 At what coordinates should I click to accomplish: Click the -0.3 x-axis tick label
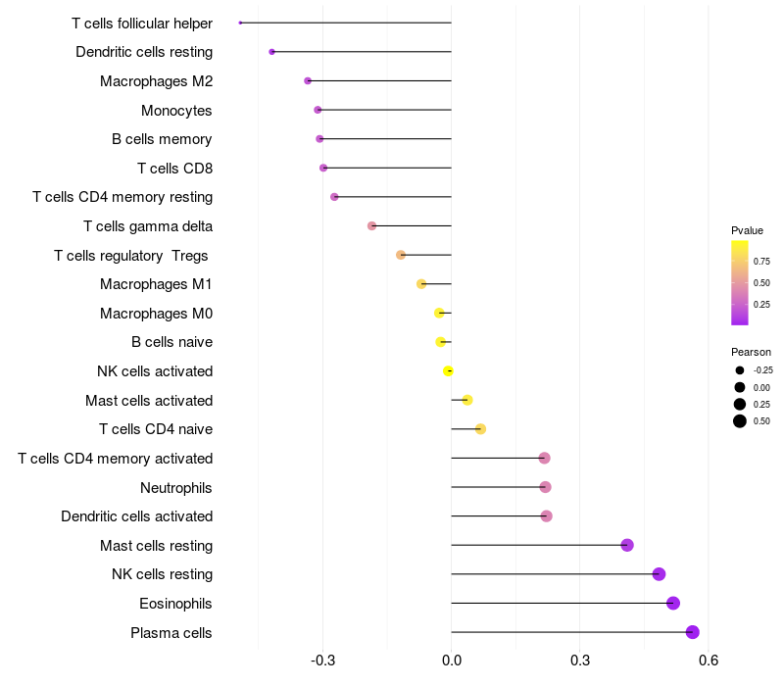(x=322, y=661)
